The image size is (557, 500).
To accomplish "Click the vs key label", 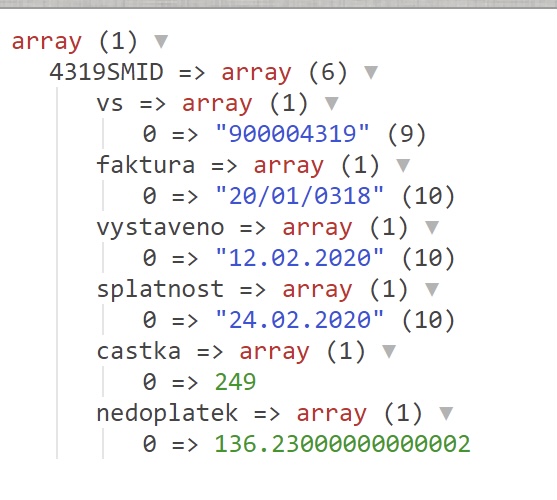I will [110, 104].
